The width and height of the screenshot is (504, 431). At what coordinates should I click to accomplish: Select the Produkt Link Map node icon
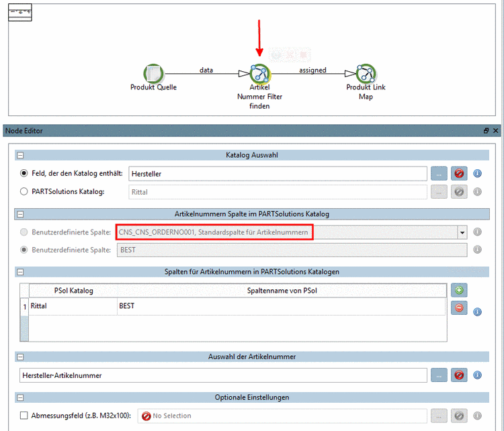pyautogui.click(x=366, y=74)
